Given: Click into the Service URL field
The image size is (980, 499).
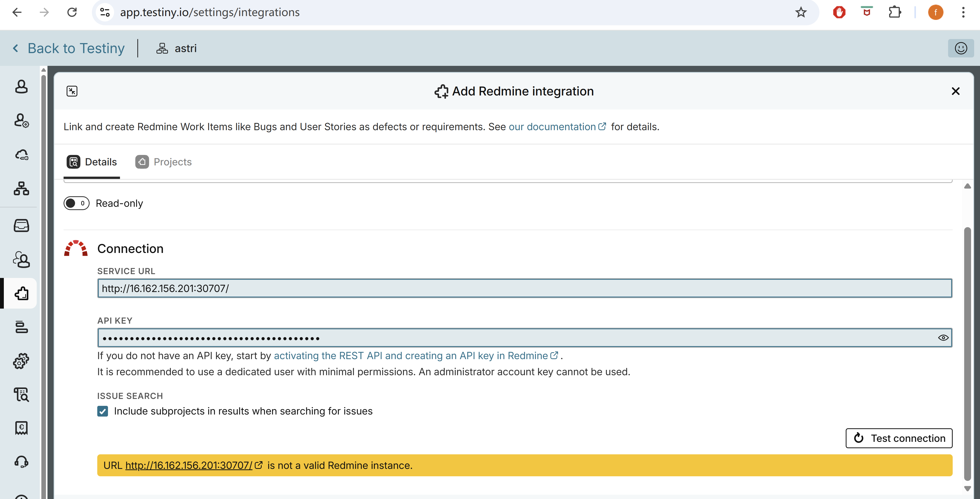Looking at the screenshot, I should pos(524,288).
